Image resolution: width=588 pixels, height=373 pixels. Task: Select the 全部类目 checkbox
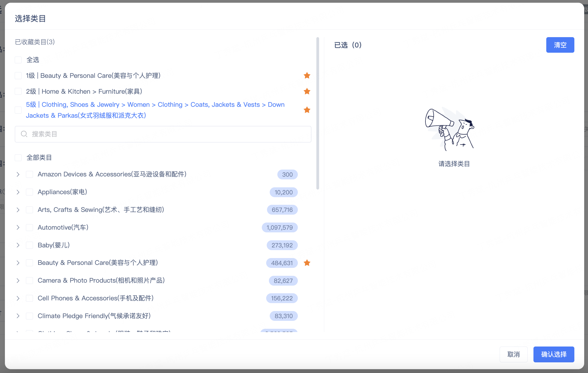click(18, 158)
